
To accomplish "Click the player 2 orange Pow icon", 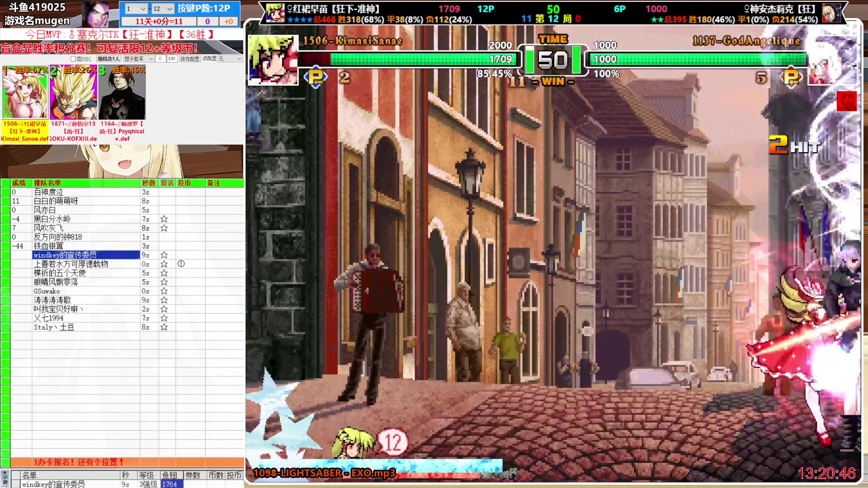I will pos(792,77).
